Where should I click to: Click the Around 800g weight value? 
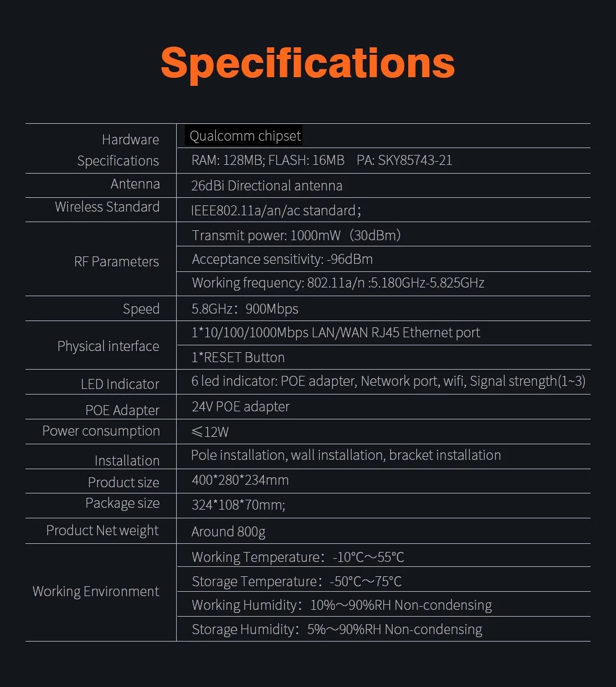pos(228,531)
